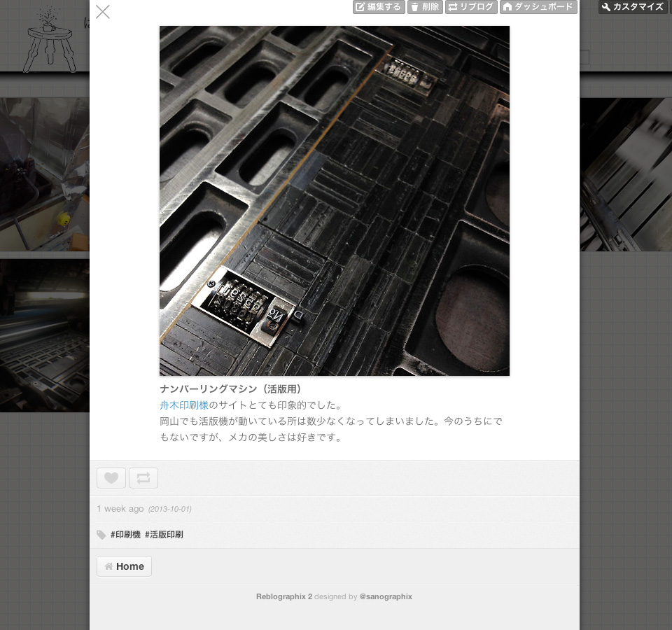Click the リブログ button in the top bar
The width and height of the screenshot is (672, 630).
point(471,7)
